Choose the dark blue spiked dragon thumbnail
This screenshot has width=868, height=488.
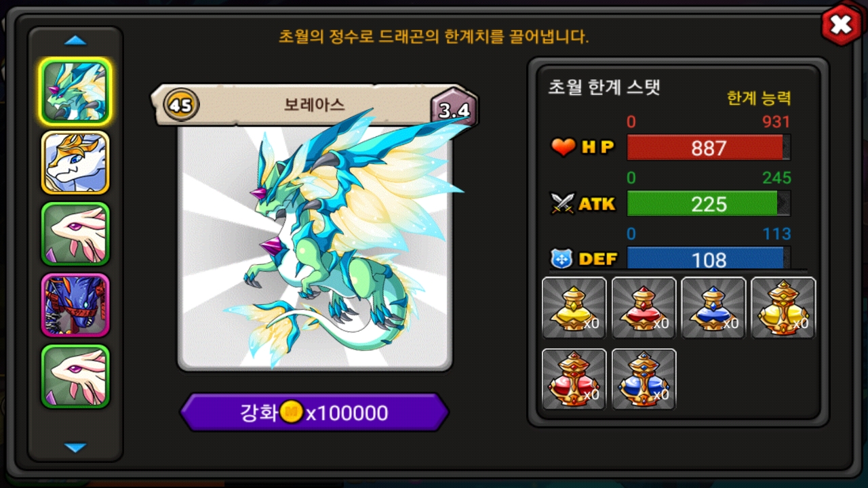point(75,305)
